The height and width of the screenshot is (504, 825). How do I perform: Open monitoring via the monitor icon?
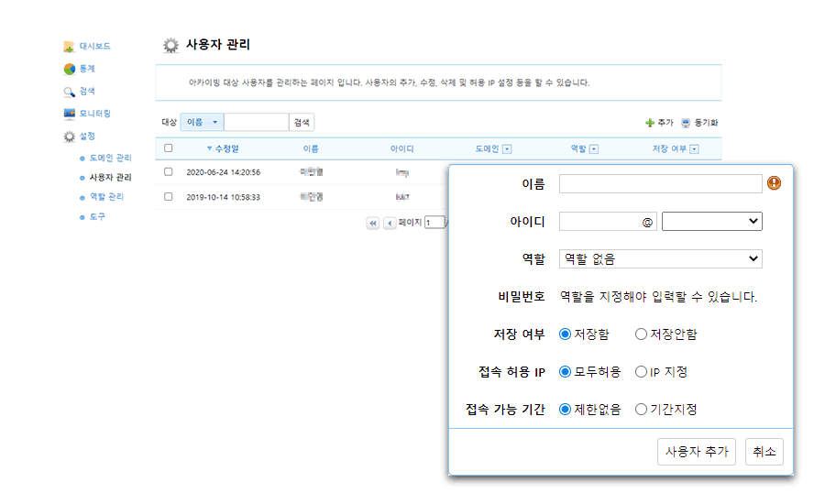coord(69,114)
